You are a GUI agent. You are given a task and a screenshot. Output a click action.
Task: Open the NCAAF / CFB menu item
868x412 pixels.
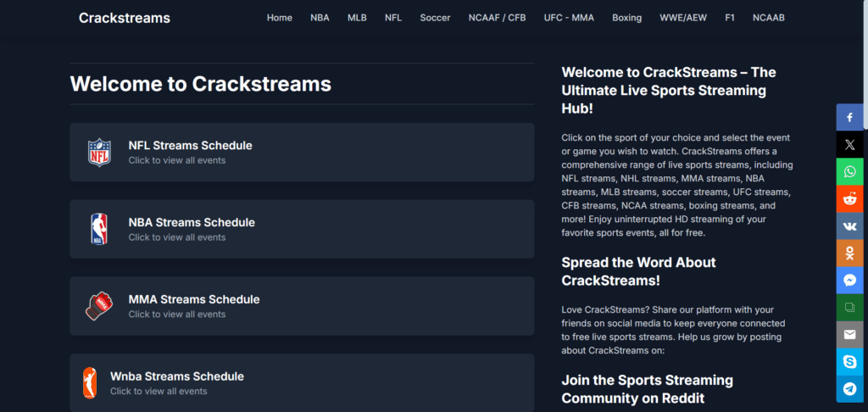(x=497, y=18)
